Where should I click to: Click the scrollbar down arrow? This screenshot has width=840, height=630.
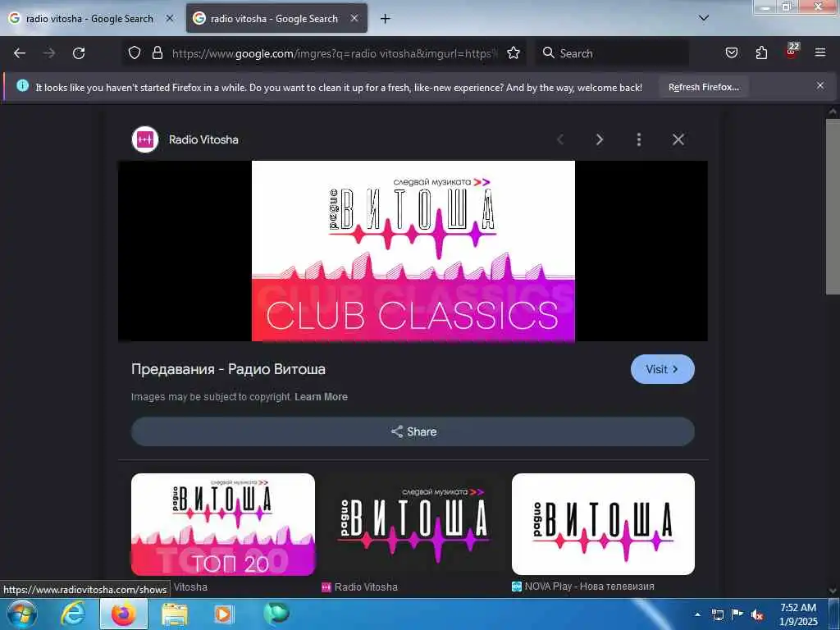tap(833, 591)
